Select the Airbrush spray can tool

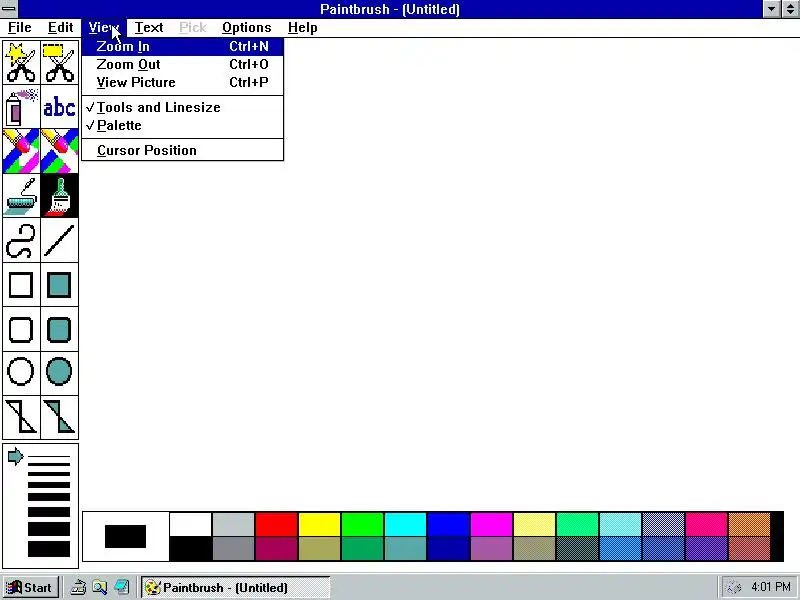[21, 107]
